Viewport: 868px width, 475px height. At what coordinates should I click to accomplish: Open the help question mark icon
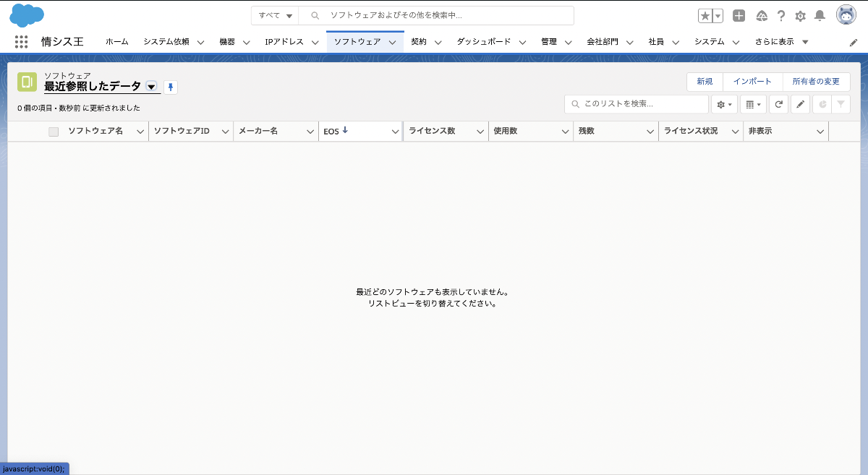pyautogui.click(x=781, y=16)
